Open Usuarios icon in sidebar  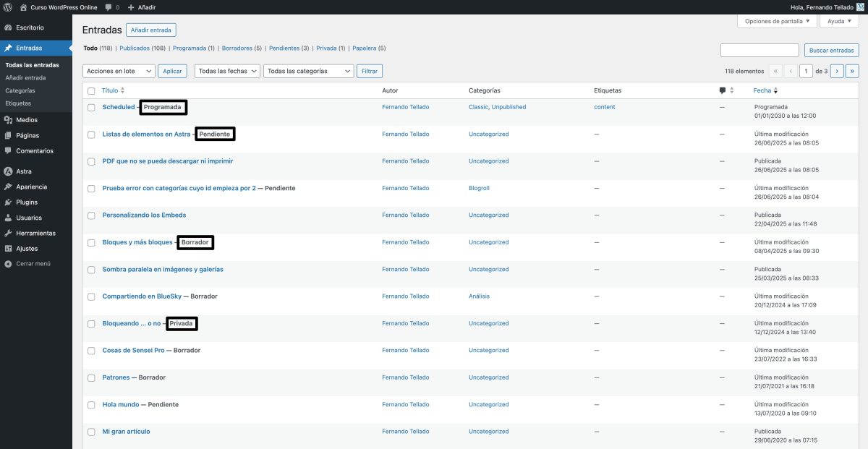(8, 218)
